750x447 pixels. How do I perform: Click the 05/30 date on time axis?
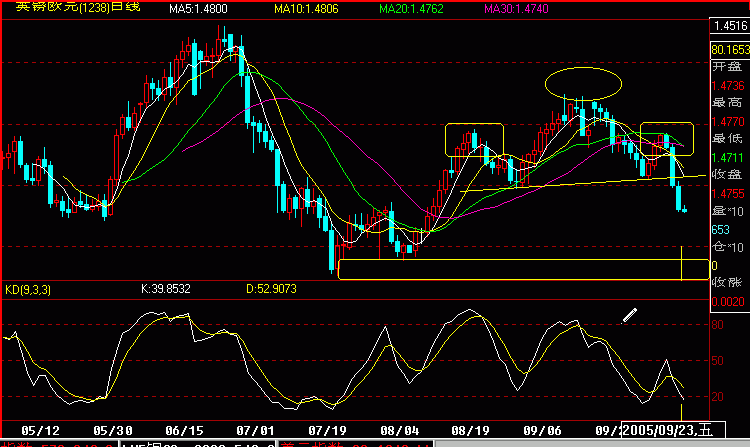coord(113,431)
